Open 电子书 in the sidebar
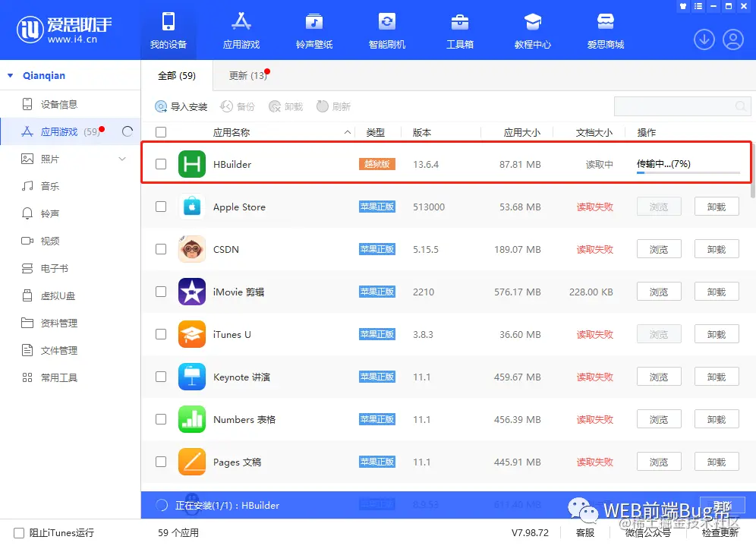Image resolution: width=756 pixels, height=546 pixels. pyautogui.click(x=54, y=268)
